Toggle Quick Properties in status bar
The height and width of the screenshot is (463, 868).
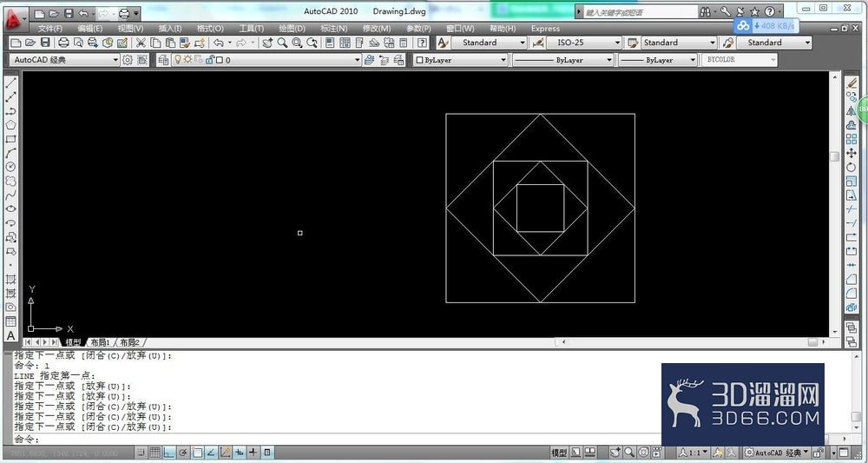pyautogui.click(x=266, y=453)
